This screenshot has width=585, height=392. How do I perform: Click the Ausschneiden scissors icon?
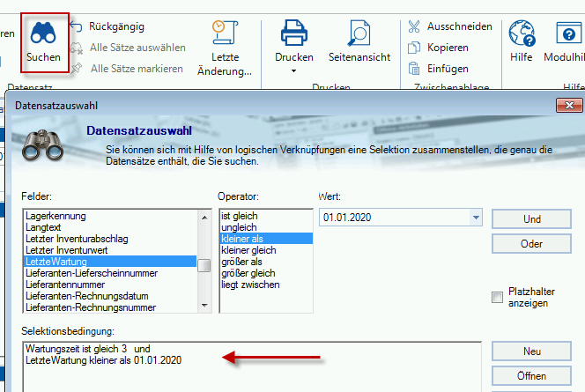tap(414, 27)
